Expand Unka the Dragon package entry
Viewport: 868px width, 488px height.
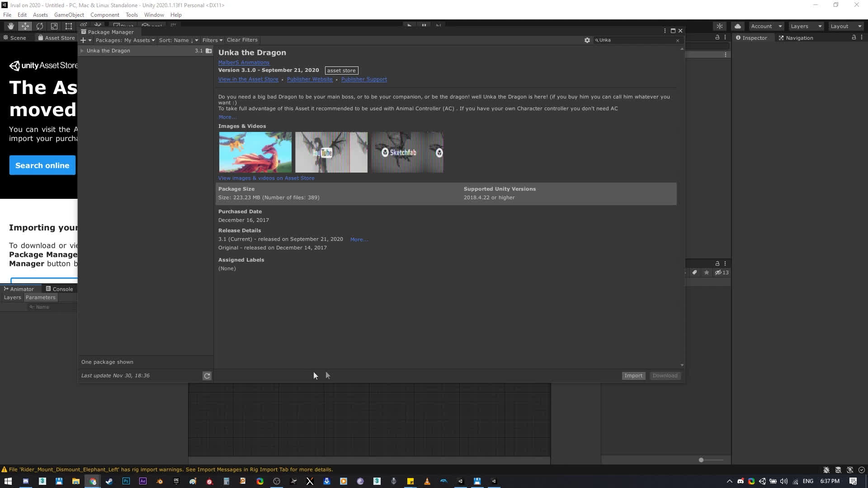point(82,51)
